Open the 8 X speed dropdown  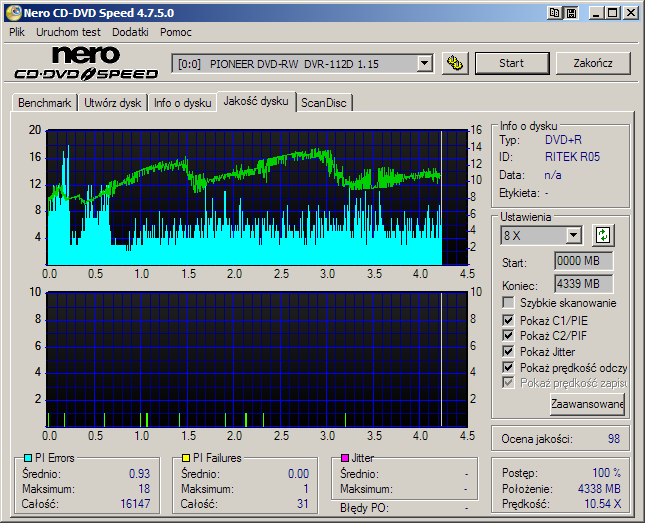point(573,236)
